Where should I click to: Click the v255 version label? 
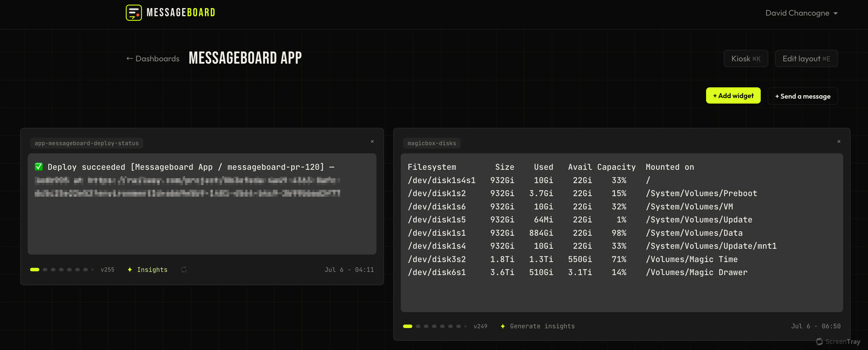(108, 269)
